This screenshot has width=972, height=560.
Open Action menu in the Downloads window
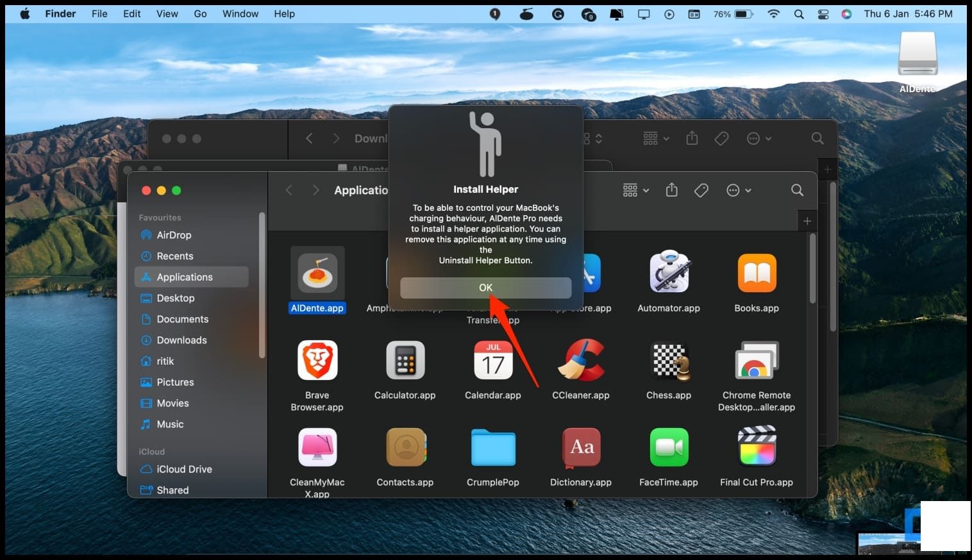coord(759,138)
